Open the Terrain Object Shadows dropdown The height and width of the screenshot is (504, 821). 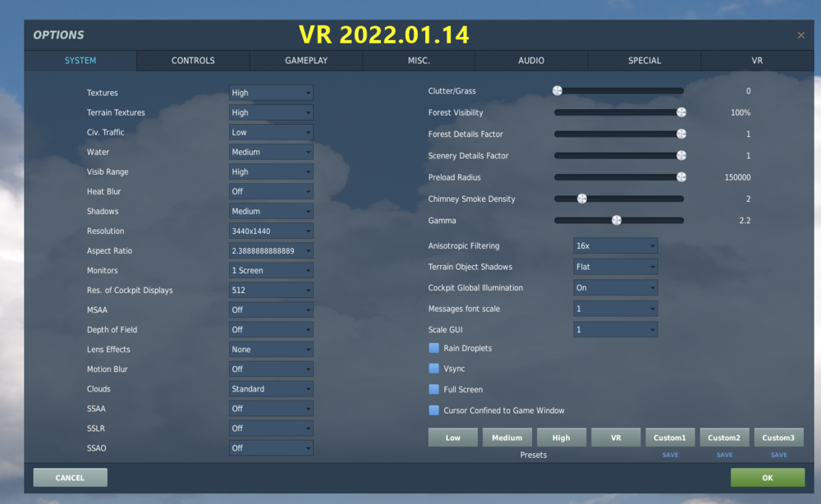[x=614, y=266]
